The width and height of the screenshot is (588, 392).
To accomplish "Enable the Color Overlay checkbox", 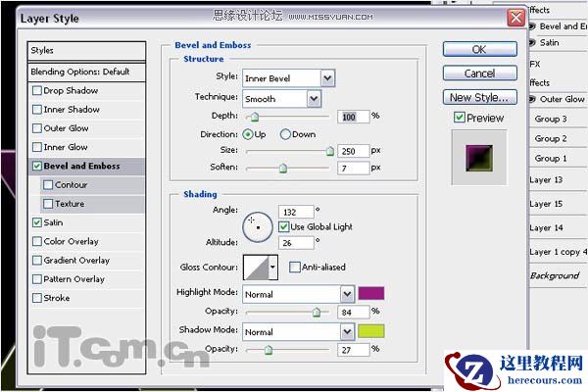I will 37,241.
